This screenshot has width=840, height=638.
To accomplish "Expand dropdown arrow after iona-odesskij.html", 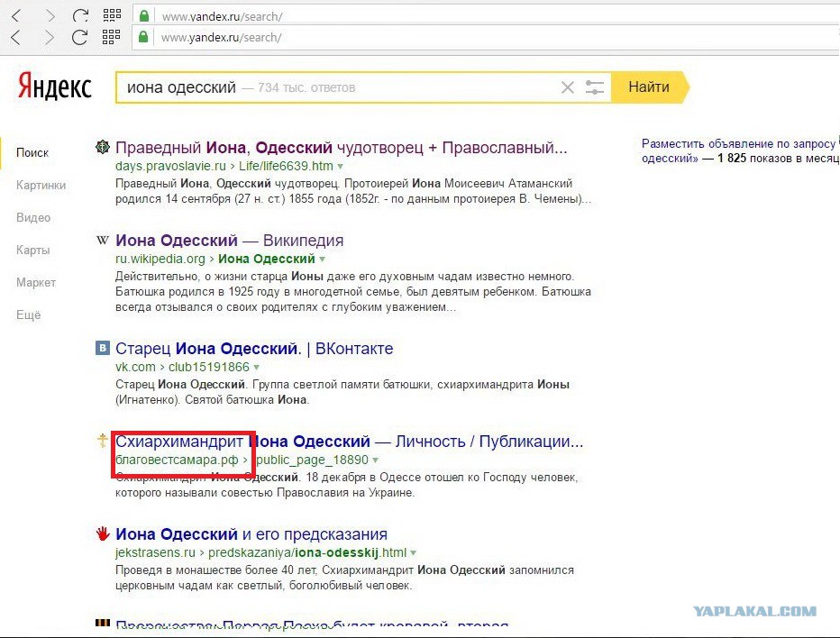I will point(413,552).
